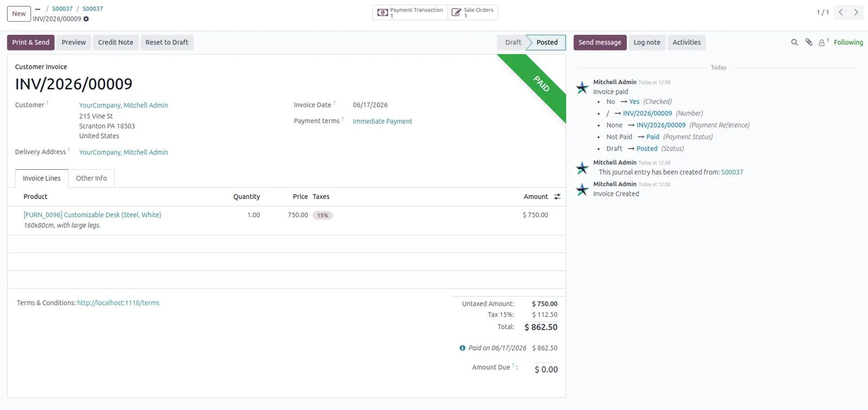The width and height of the screenshot is (868, 410).
Task: Expand breadcrumb ellipsis menu
Action: point(37,9)
